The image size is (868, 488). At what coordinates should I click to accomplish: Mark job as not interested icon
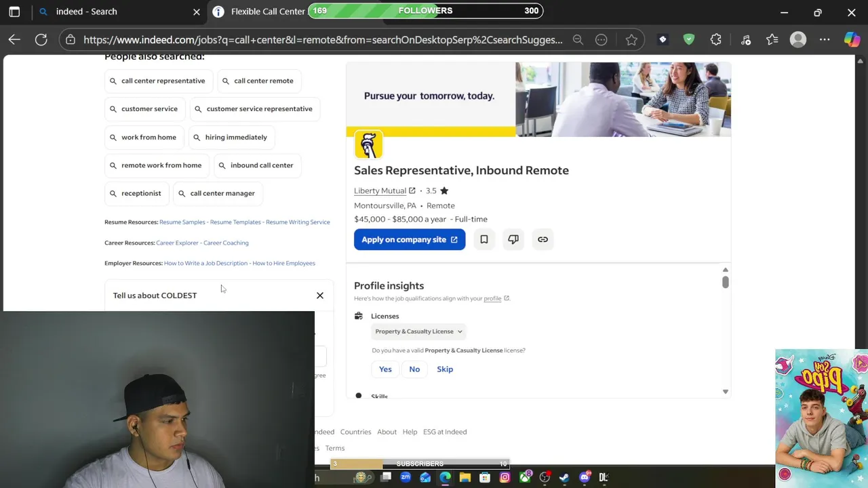[513, 239]
